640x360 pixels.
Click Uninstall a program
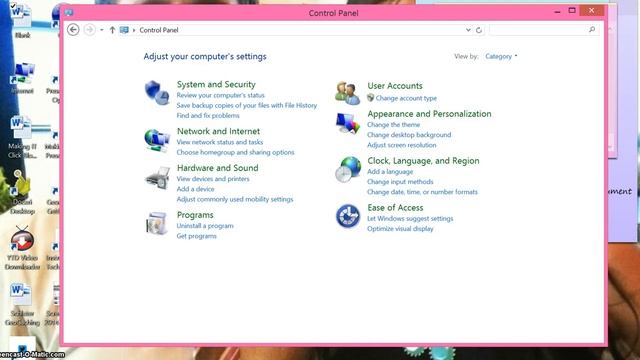pos(205,226)
